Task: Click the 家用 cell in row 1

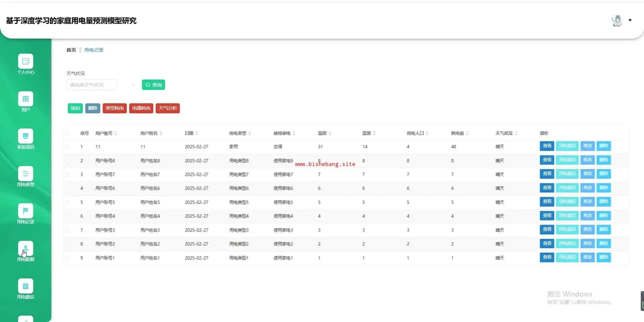Action: (233, 147)
